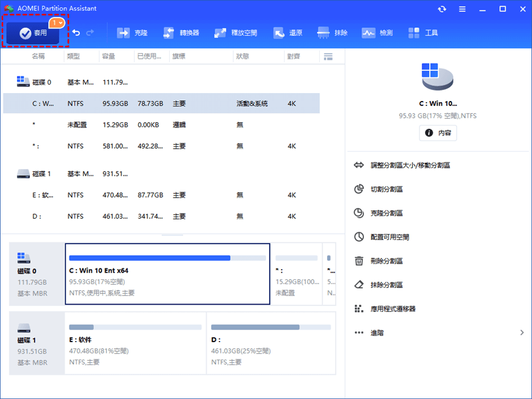
Task: Click the delete partition trash icon
Action: (x=358, y=261)
